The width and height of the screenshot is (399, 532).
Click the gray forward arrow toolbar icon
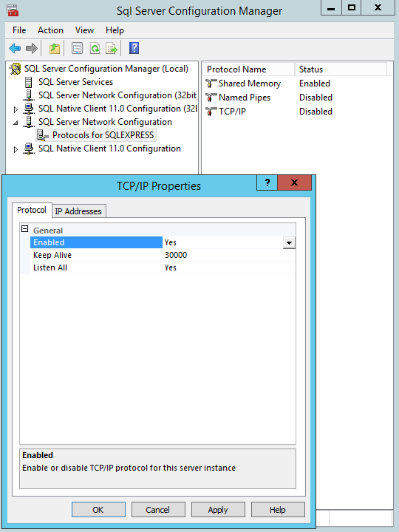[x=32, y=49]
